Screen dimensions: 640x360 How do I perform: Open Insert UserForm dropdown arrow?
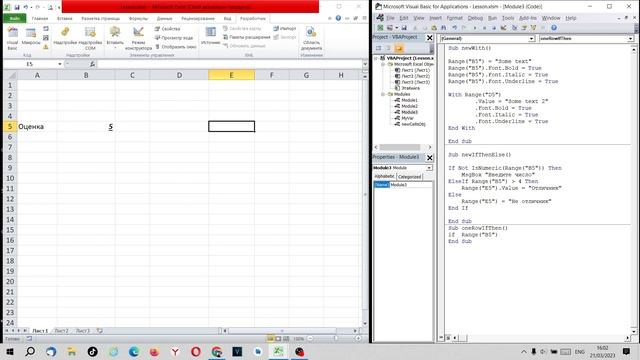point(396,28)
